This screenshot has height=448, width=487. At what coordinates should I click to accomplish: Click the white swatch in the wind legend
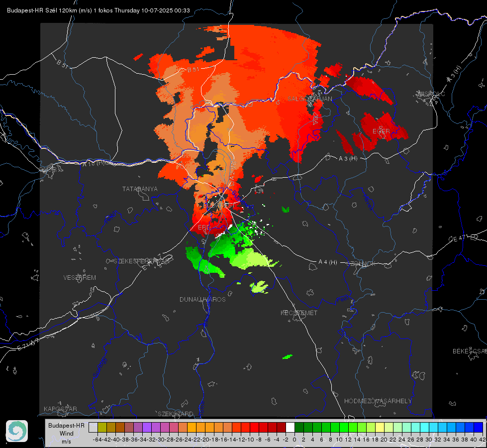point(290,427)
